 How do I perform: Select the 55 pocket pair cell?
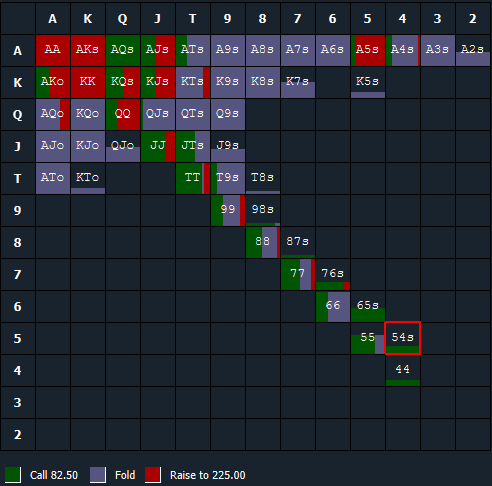click(x=368, y=338)
